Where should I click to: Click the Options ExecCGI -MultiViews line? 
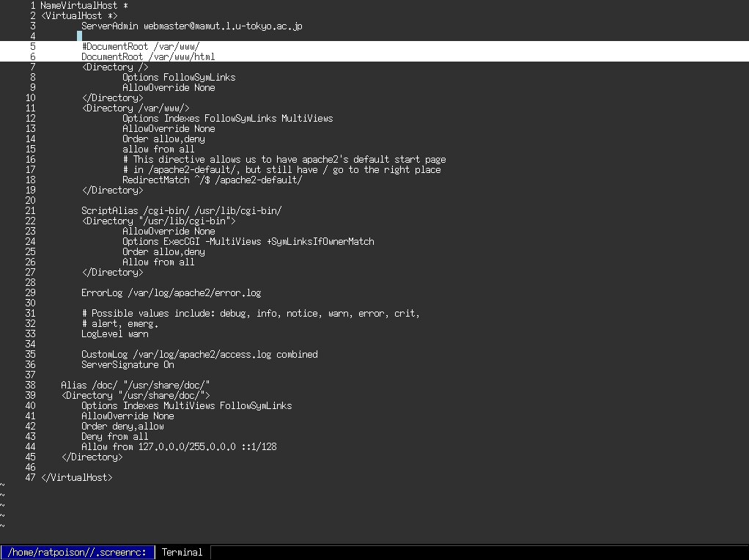click(x=248, y=242)
